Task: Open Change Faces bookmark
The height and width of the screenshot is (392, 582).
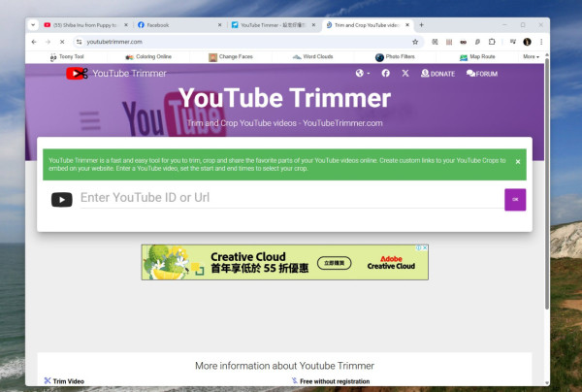Action: coord(231,57)
